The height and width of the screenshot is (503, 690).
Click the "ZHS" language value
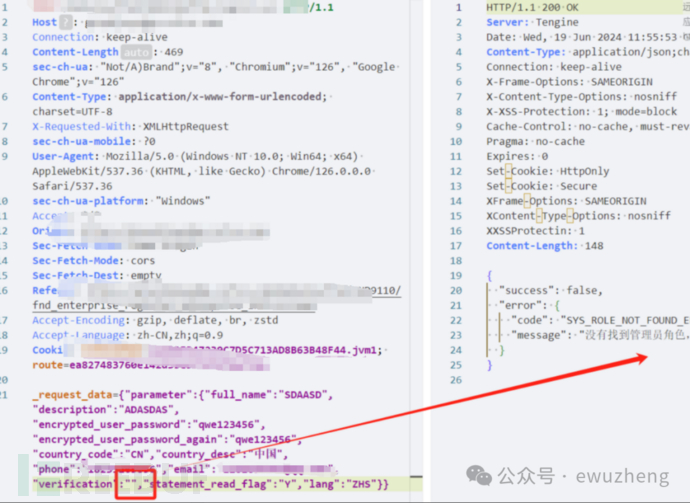[361, 485]
